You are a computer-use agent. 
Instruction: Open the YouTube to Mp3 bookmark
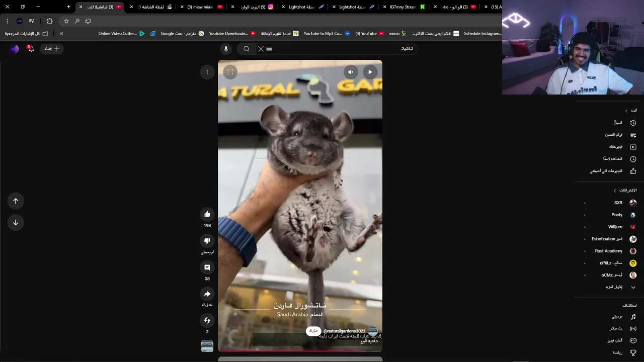[327, 34]
